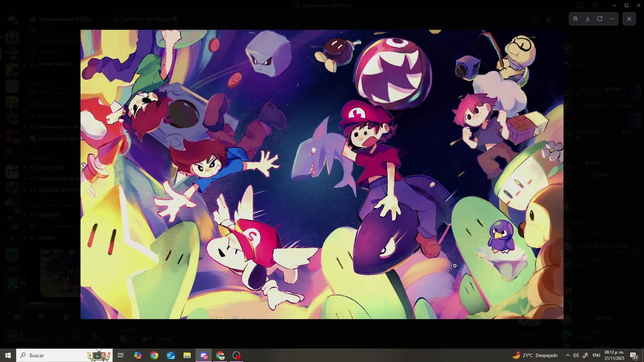Minimize the Discord window
Screen dimensions: 644x362
click(614, 5)
